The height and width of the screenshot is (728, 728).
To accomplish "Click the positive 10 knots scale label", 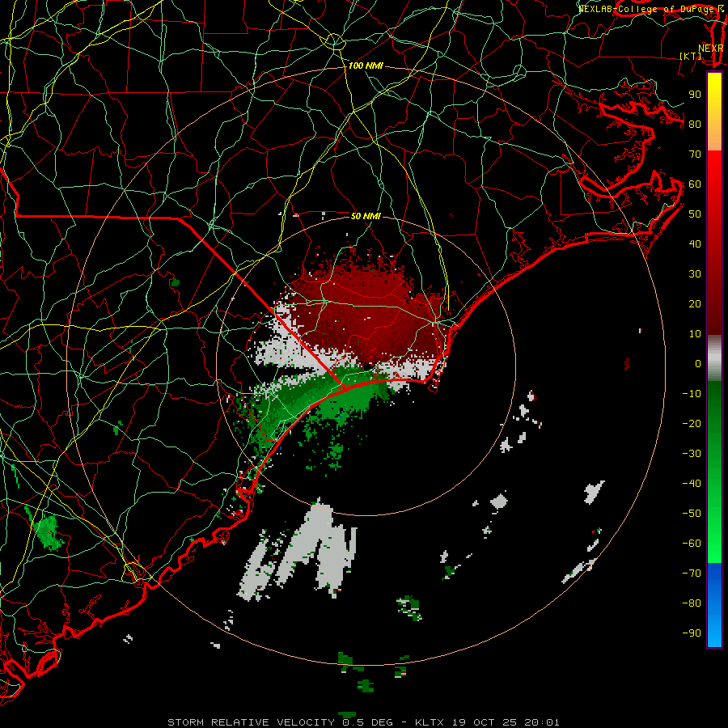I will [695, 334].
